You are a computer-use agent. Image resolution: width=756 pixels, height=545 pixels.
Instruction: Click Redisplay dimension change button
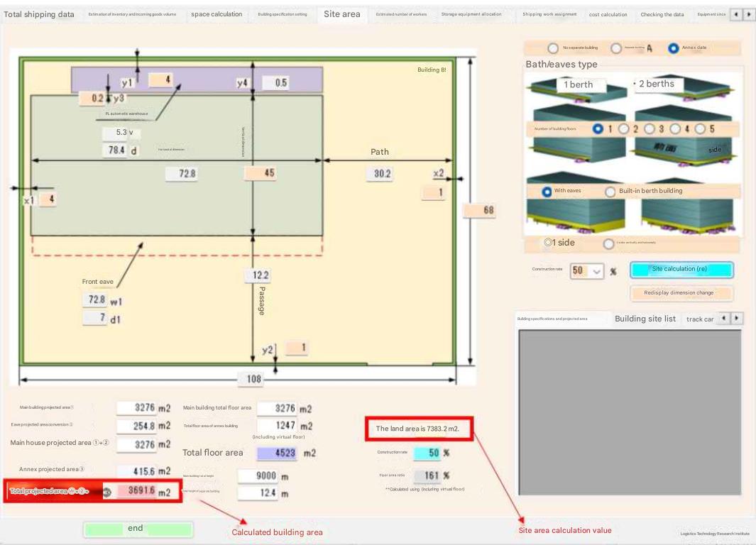coord(679,292)
